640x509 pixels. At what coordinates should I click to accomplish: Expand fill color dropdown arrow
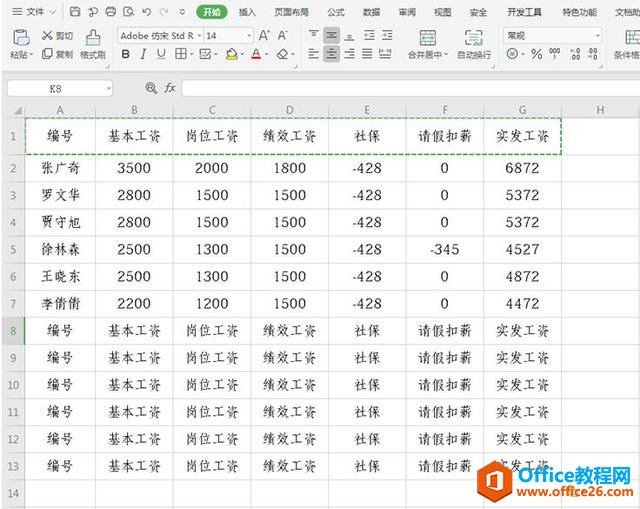pos(242,54)
